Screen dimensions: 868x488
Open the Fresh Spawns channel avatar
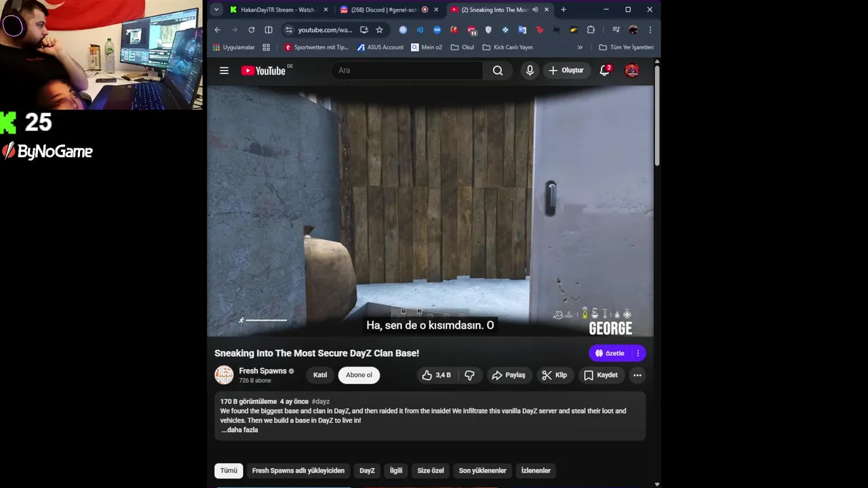pos(224,375)
